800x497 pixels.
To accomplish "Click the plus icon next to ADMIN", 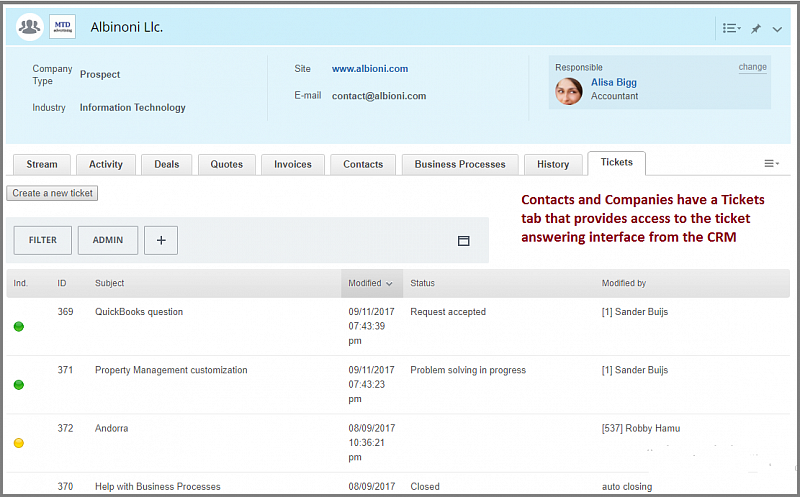I will (x=161, y=240).
